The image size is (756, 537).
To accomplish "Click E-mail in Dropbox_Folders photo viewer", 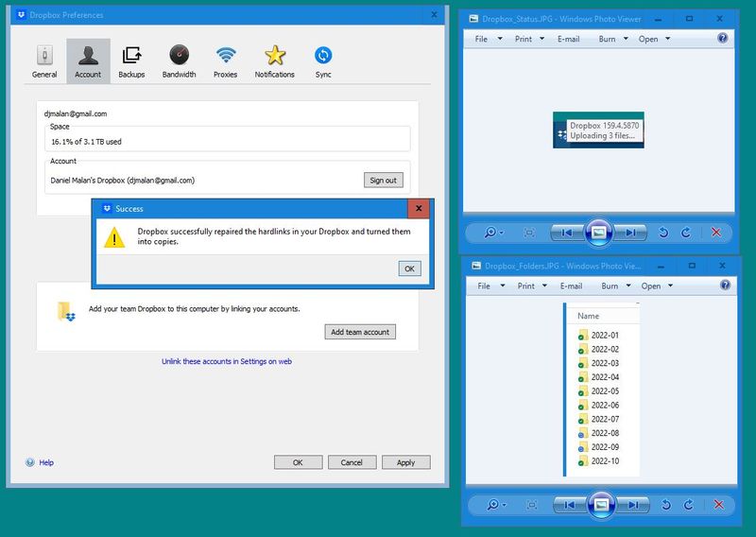I will pos(572,286).
